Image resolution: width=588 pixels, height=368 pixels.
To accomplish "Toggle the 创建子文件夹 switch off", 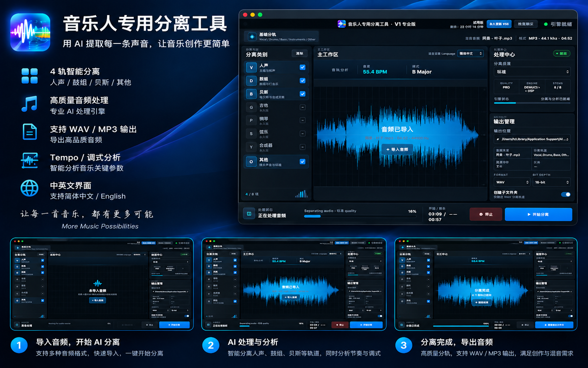I will [566, 194].
